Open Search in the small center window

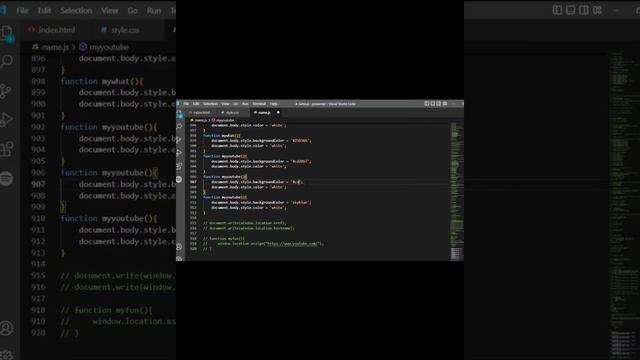tap(180, 127)
